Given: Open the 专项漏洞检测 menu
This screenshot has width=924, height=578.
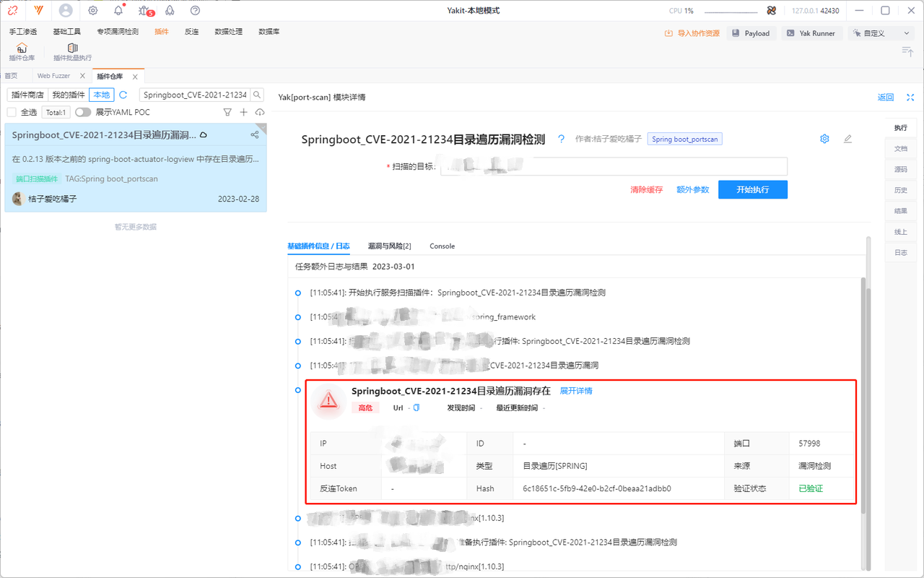Looking at the screenshot, I should coord(118,32).
